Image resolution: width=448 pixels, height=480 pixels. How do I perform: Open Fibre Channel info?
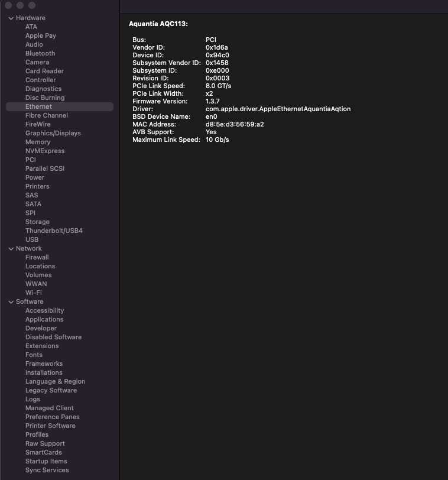tap(47, 116)
